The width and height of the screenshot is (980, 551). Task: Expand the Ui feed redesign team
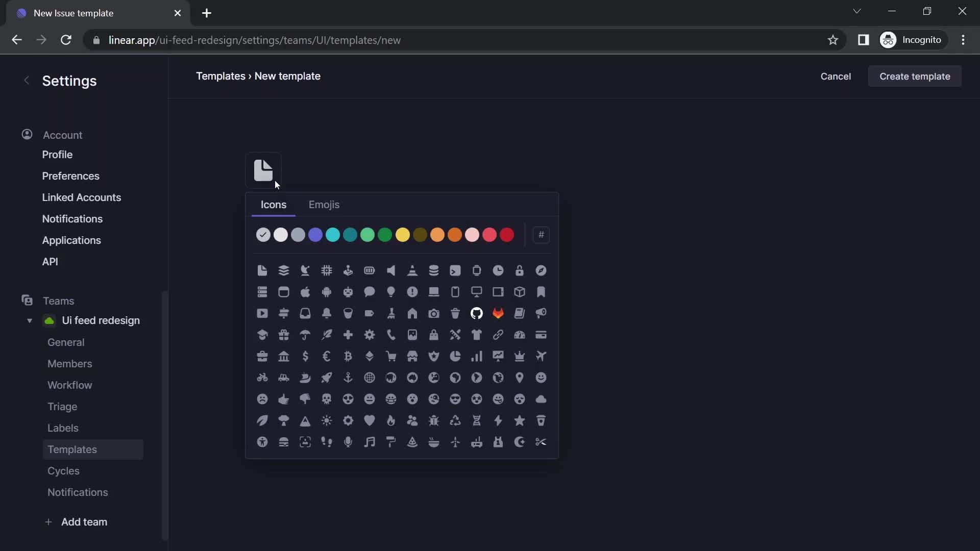30,320
